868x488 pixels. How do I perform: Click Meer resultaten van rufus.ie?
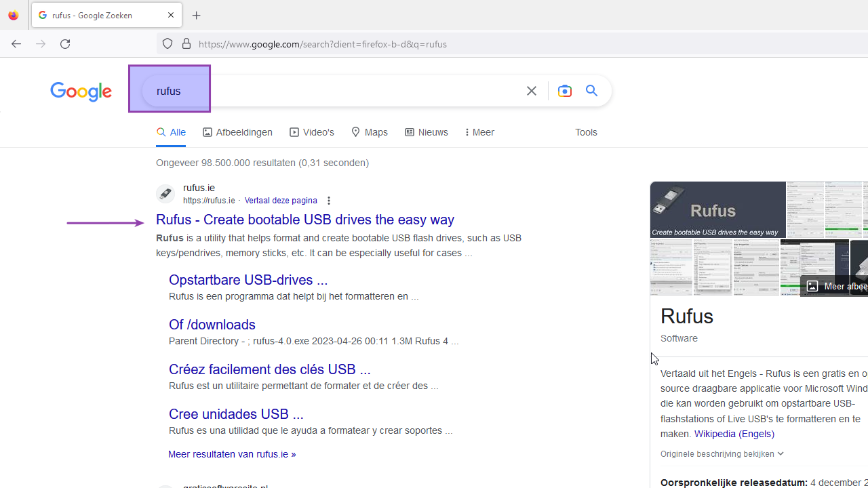click(x=232, y=454)
